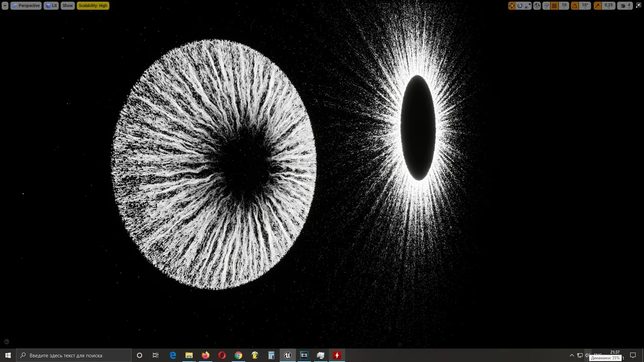Image resolution: width=644 pixels, height=362 pixels.
Task: Toggle scale snapping
Action: (x=597, y=6)
